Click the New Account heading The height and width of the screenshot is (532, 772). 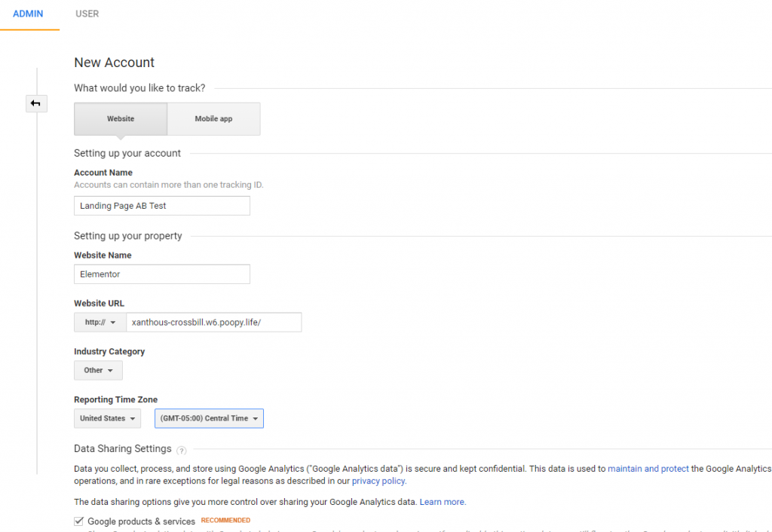(x=114, y=63)
